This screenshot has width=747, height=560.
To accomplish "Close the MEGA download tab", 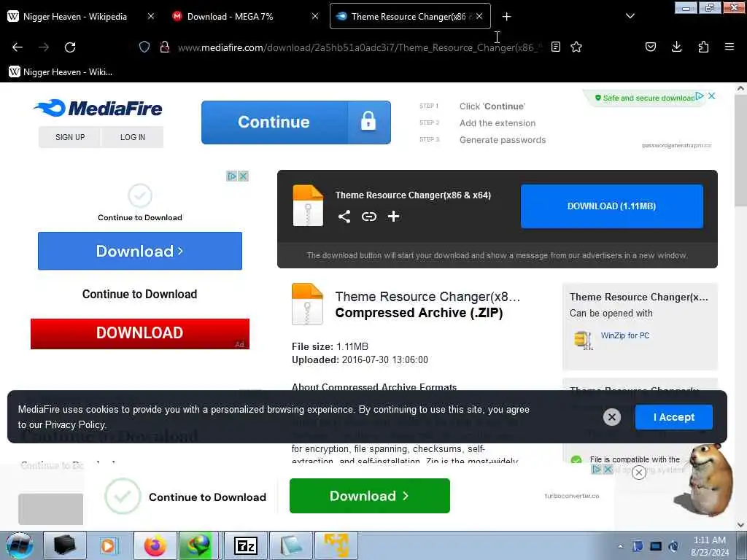I will [x=315, y=16].
